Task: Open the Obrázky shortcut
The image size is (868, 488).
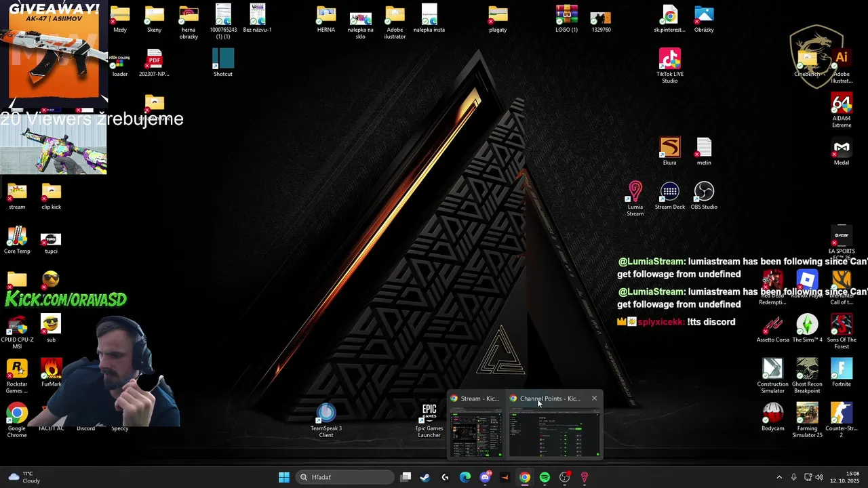Action: [704, 19]
